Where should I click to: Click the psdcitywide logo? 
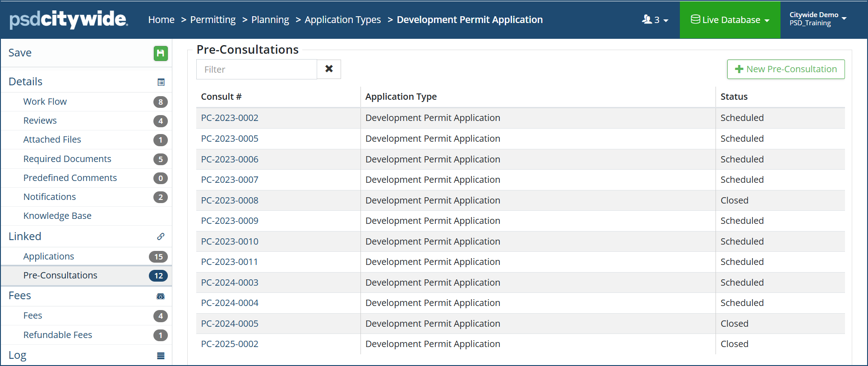click(69, 19)
